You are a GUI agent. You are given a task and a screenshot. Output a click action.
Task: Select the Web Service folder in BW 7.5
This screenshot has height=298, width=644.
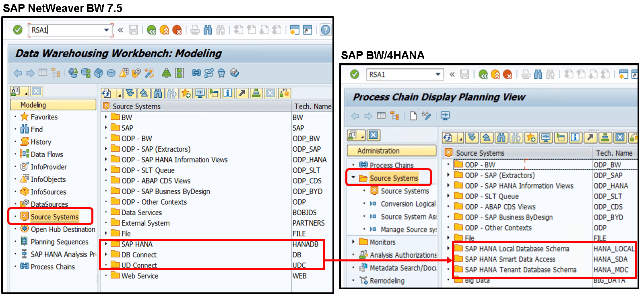click(x=140, y=276)
